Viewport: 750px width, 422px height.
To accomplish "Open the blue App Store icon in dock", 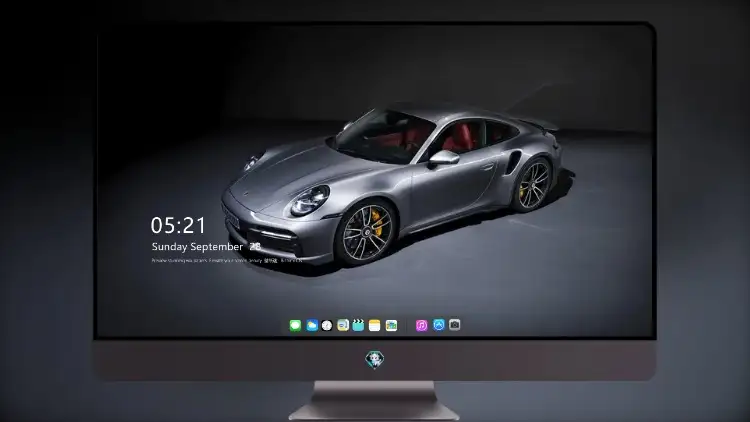I will 439,325.
